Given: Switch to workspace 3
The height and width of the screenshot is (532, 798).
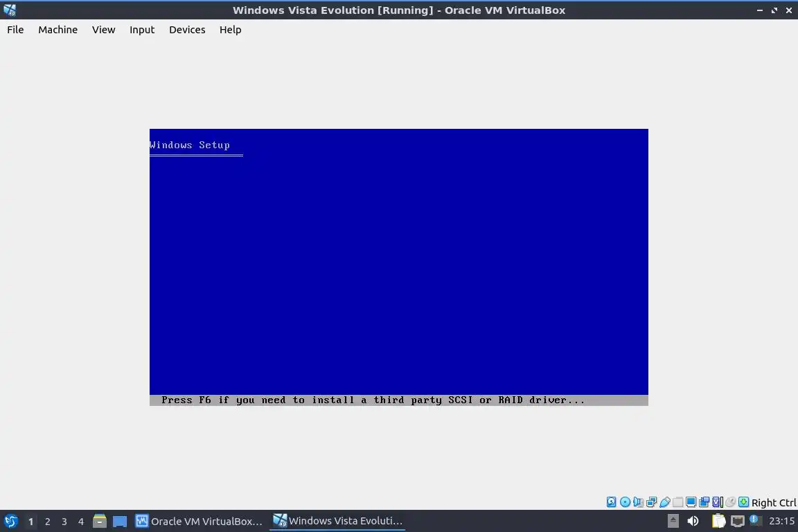Looking at the screenshot, I should tap(64, 522).
